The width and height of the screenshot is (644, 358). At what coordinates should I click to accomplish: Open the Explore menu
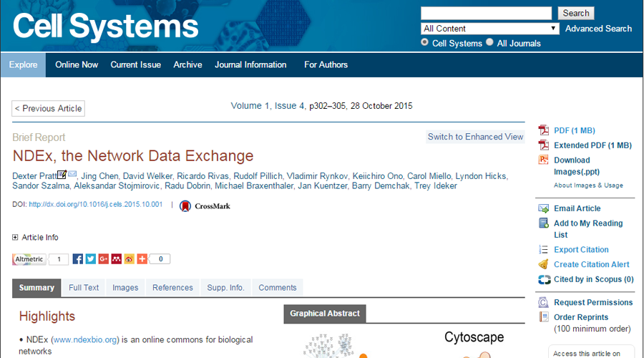pyautogui.click(x=23, y=64)
